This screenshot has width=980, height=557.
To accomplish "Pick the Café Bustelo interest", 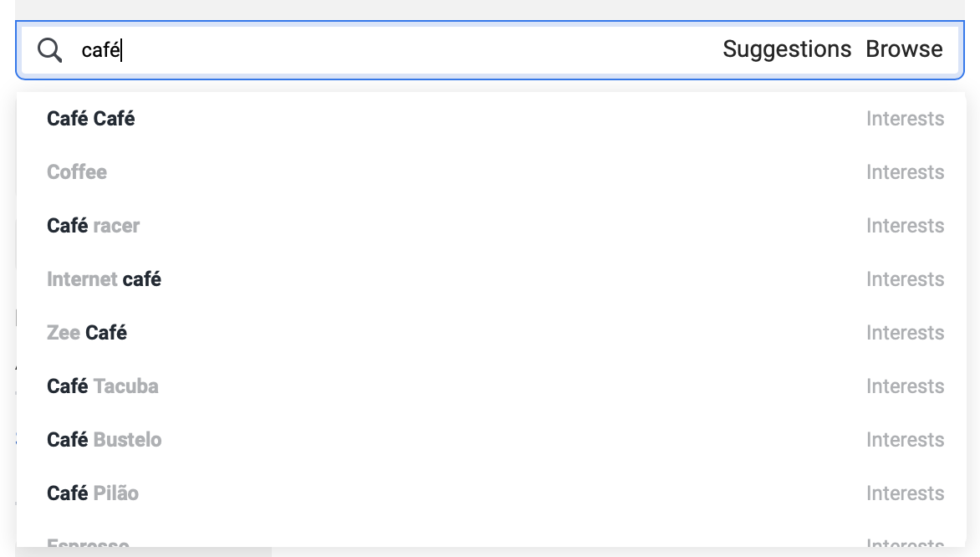I will tap(105, 440).
